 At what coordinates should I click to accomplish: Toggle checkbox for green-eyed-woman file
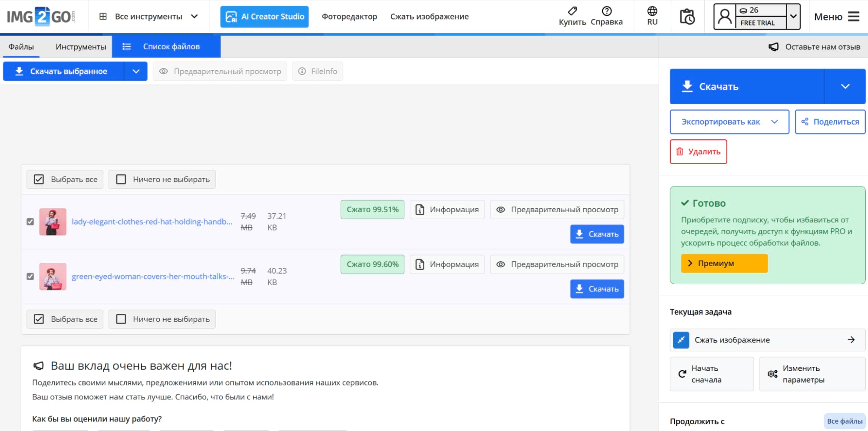pos(30,276)
